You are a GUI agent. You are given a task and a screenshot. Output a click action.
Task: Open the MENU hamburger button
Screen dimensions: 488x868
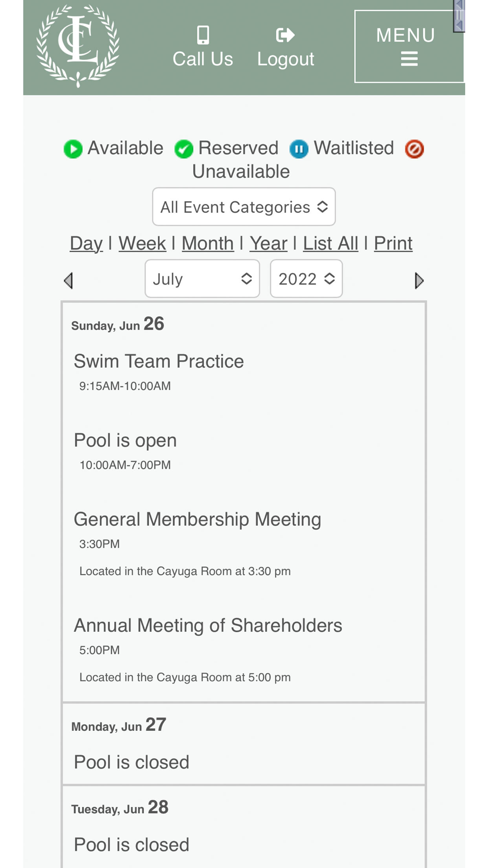[409, 46]
